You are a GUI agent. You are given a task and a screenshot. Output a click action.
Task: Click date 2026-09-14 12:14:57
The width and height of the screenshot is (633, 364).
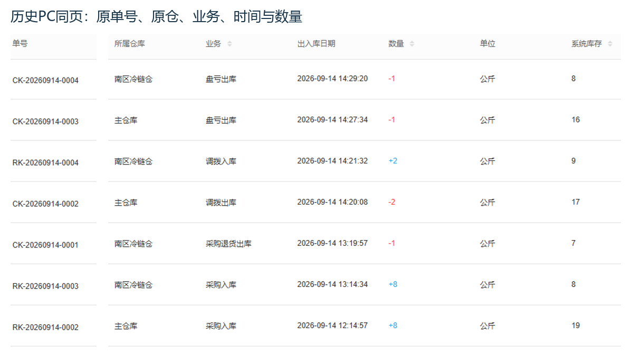(332, 325)
